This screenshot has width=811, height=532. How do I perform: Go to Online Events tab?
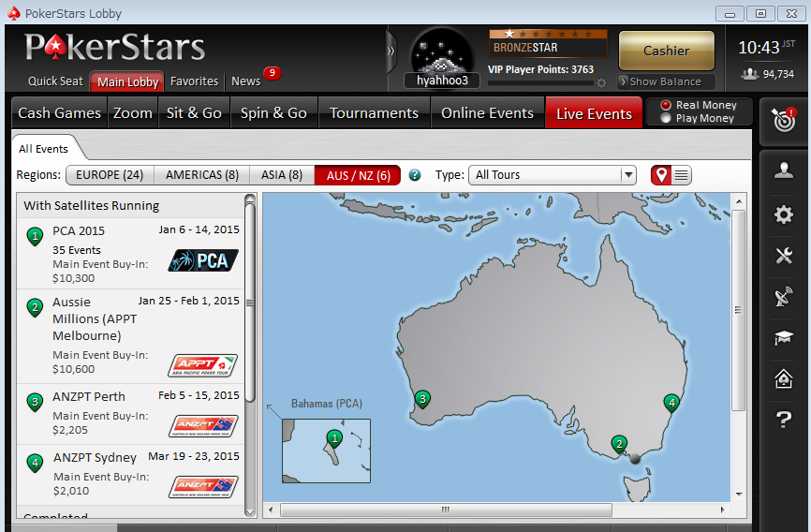(487, 112)
